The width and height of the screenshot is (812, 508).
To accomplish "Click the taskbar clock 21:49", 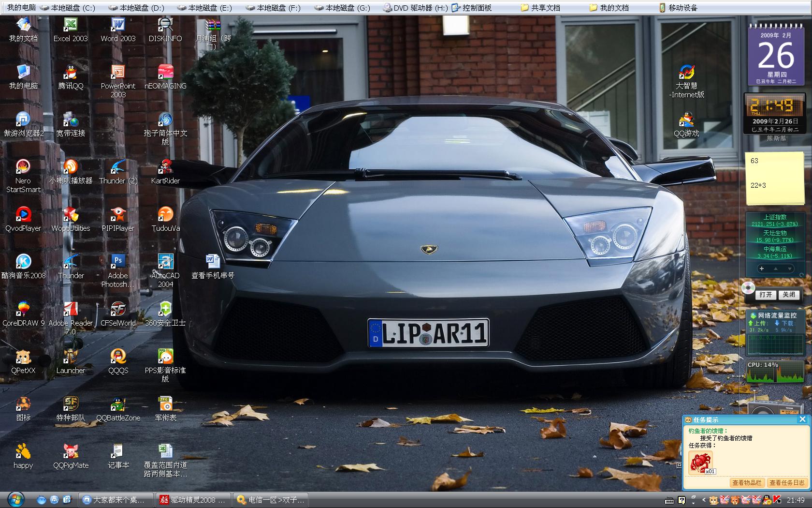I will [796, 500].
